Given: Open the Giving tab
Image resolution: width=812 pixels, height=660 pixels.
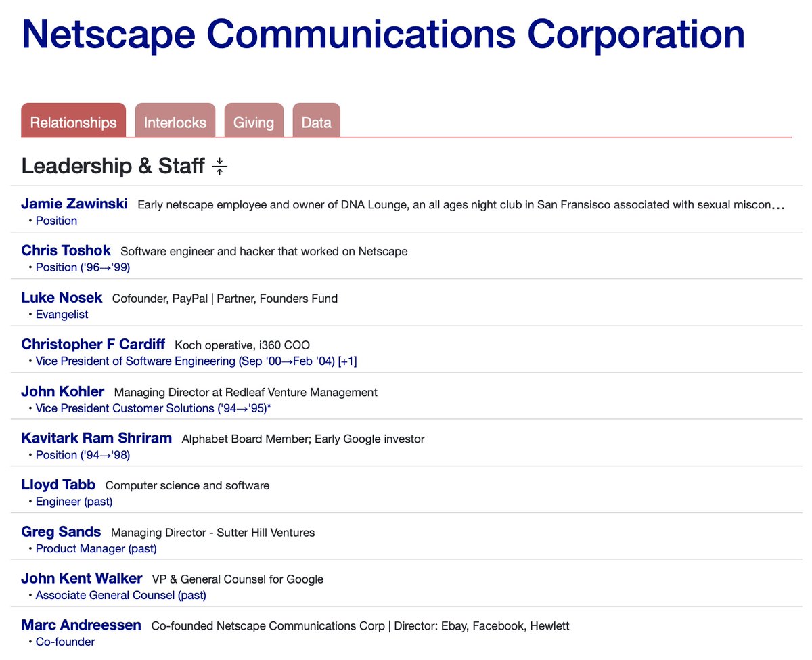Looking at the screenshot, I should [254, 120].
